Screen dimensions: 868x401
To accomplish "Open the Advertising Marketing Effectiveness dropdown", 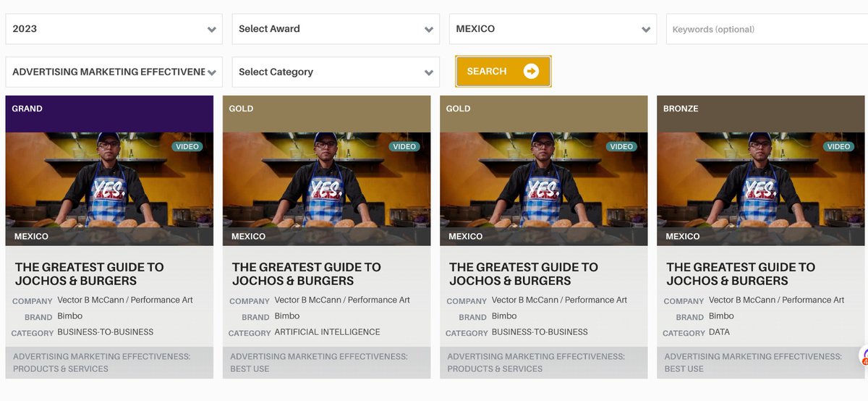I will pos(114,72).
